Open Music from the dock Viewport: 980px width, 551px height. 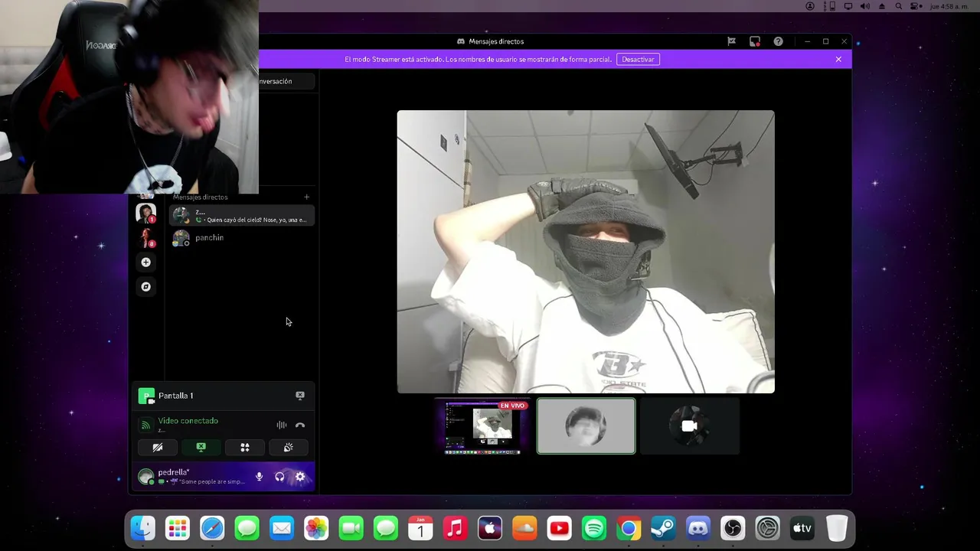(455, 528)
